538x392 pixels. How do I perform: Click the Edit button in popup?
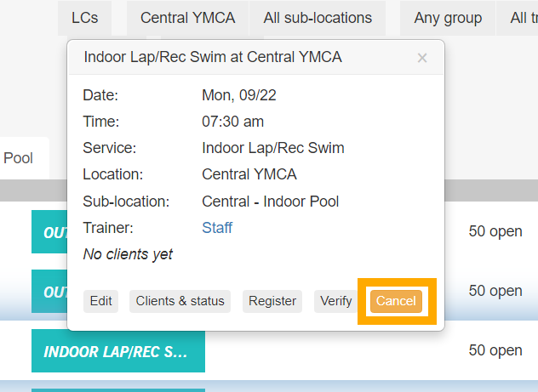[100, 301]
